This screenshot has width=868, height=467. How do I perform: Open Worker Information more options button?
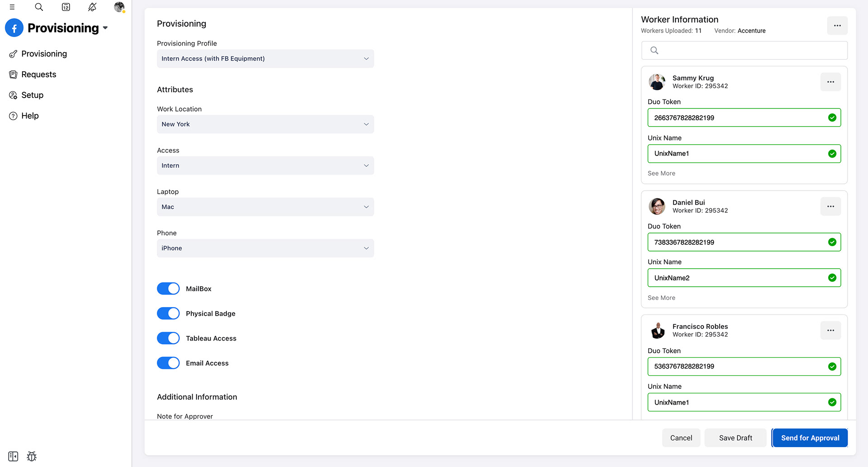tap(837, 26)
